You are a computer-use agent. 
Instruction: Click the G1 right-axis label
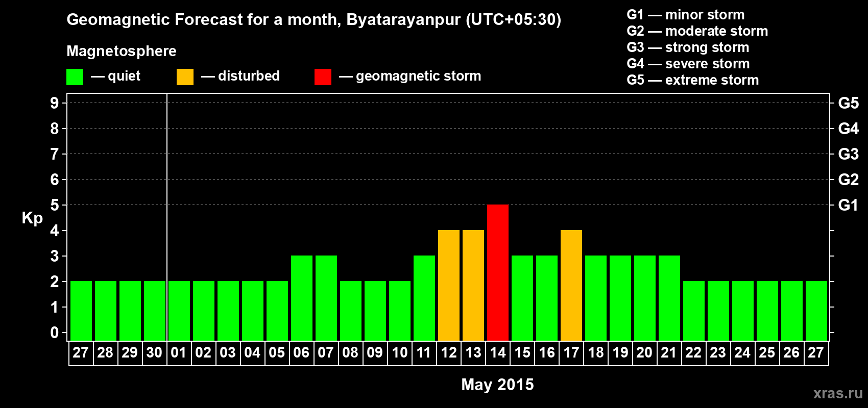click(x=848, y=205)
